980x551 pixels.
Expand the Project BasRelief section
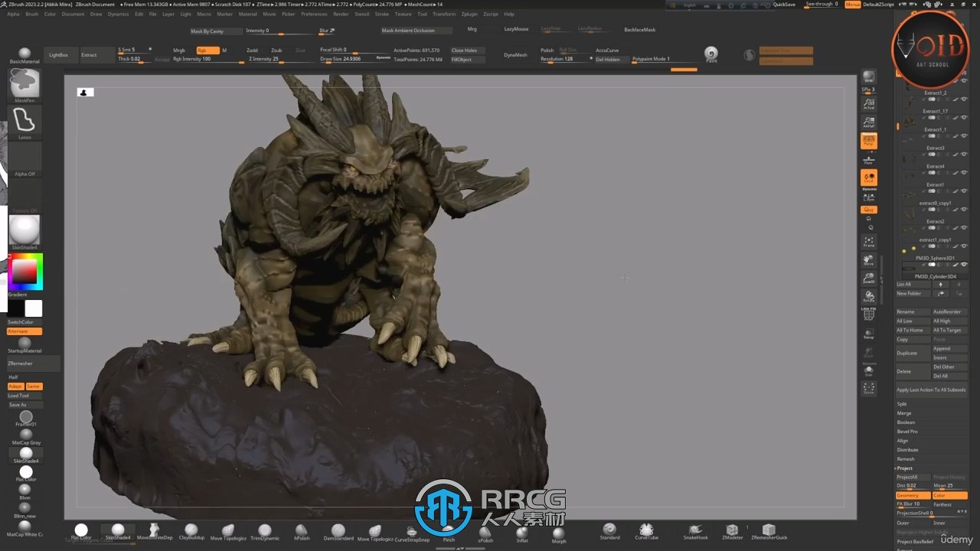click(915, 542)
